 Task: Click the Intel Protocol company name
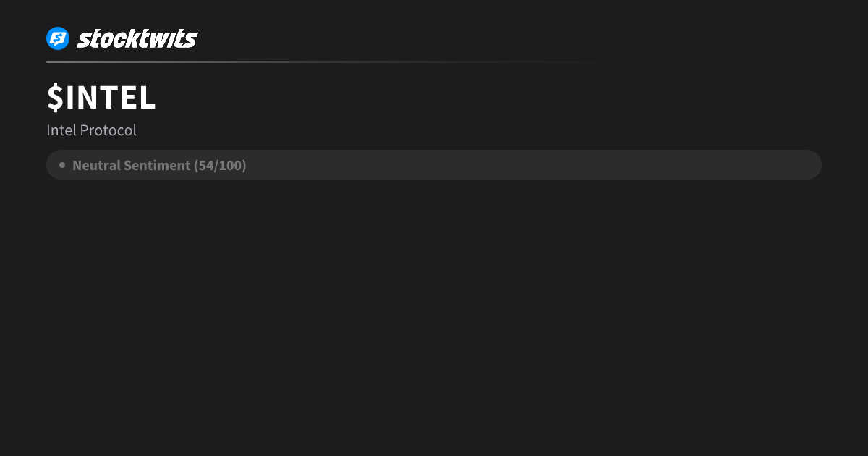click(x=91, y=130)
